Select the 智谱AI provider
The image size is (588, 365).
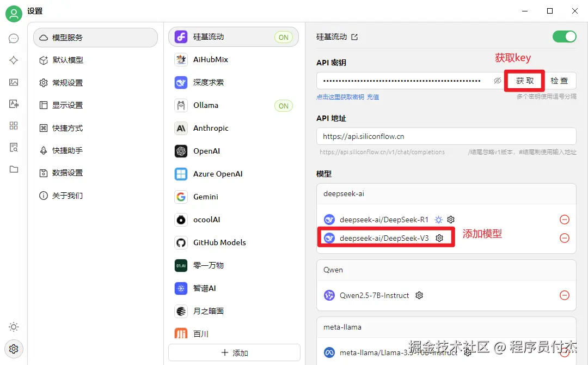click(234, 289)
